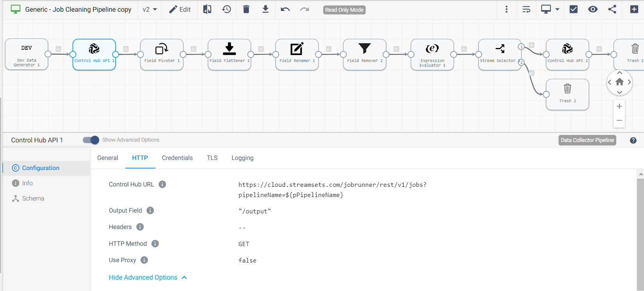The image size is (644, 291).
Task: Select the Field Renamer 1 stage
Action: pos(297,54)
